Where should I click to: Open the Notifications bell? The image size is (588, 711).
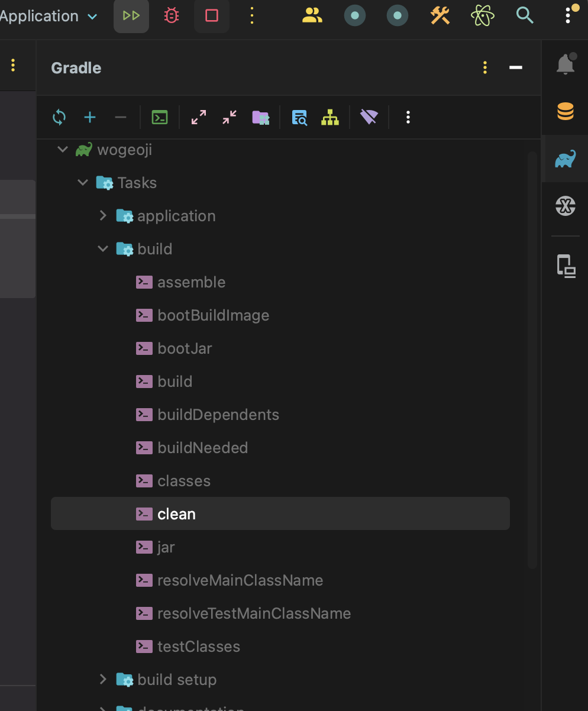[566, 64]
